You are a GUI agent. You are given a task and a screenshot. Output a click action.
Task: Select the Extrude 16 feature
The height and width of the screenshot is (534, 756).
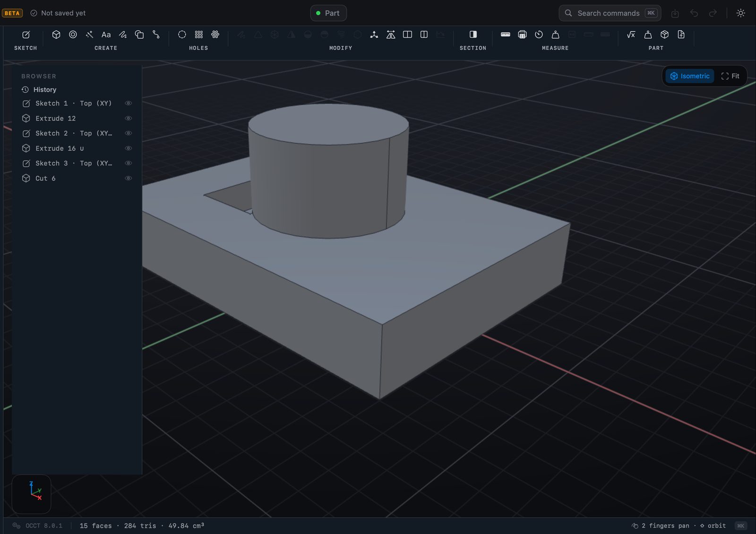(77, 148)
